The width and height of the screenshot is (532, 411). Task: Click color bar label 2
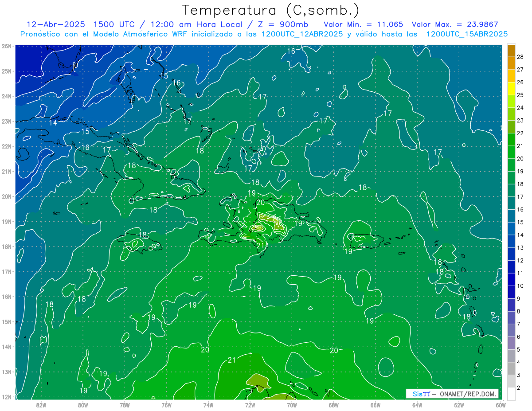click(518, 388)
